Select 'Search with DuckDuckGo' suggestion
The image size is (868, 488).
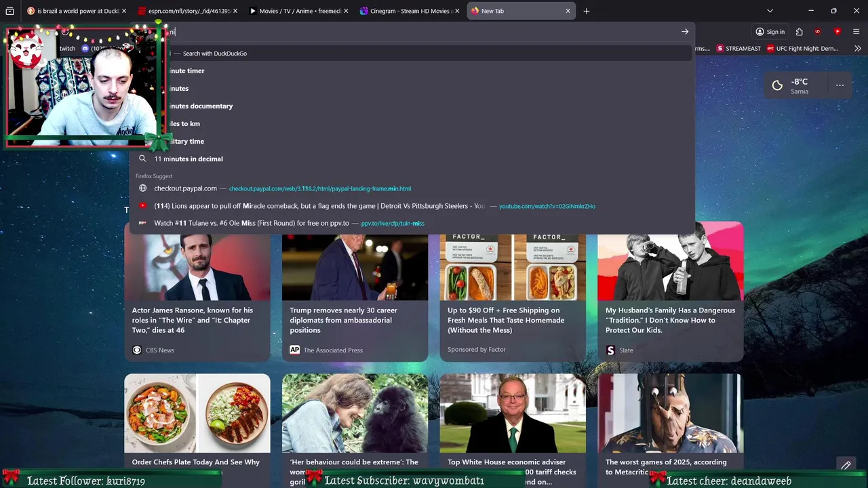coord(412,54)
